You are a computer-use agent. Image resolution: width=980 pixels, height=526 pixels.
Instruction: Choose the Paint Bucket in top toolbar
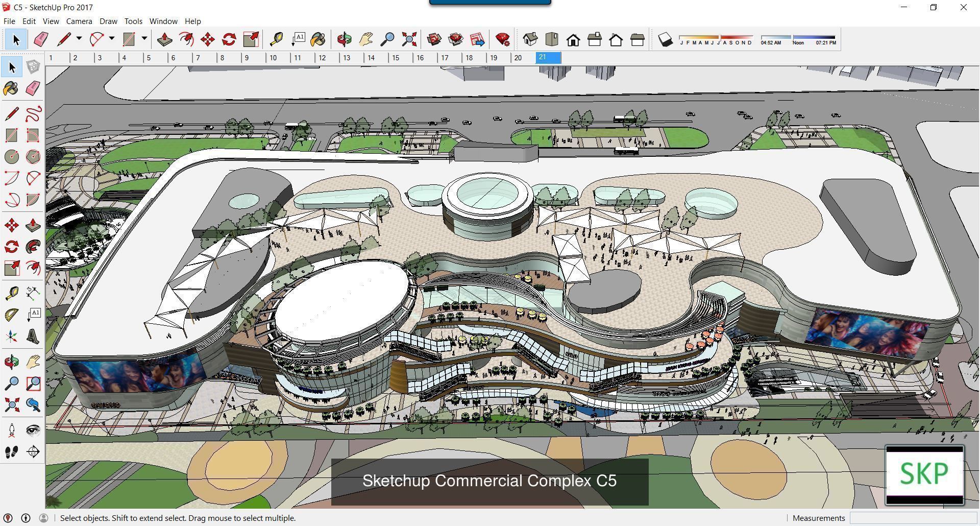[318, 39]
